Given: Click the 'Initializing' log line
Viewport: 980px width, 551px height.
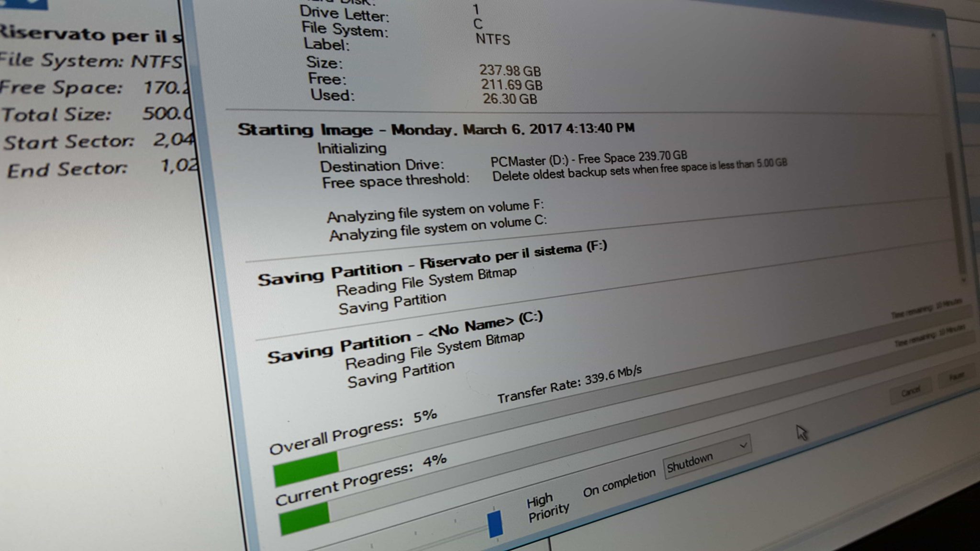Looking at the screenshot, I should click(x=352, y=148).
